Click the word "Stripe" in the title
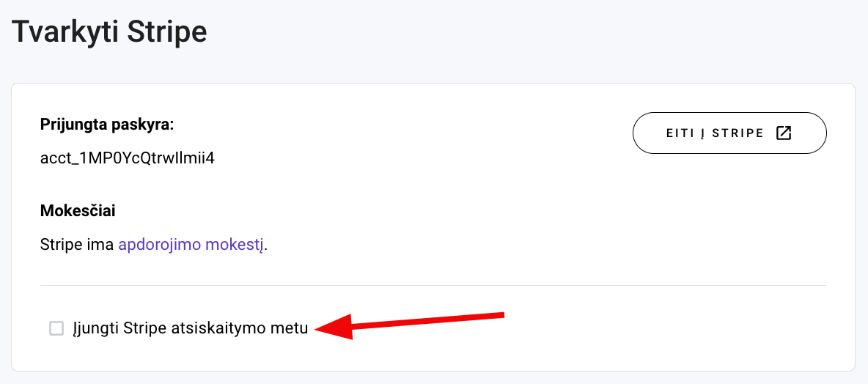868x384 pixels. 167,32
